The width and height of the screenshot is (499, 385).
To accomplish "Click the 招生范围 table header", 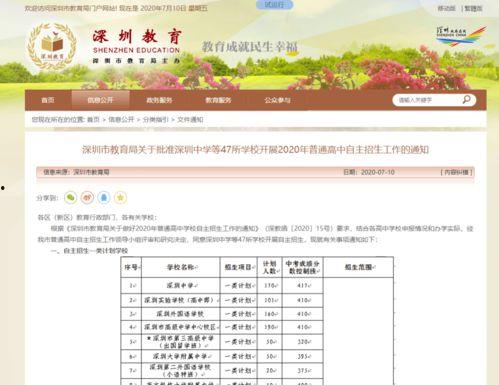I will pos(359,267).
